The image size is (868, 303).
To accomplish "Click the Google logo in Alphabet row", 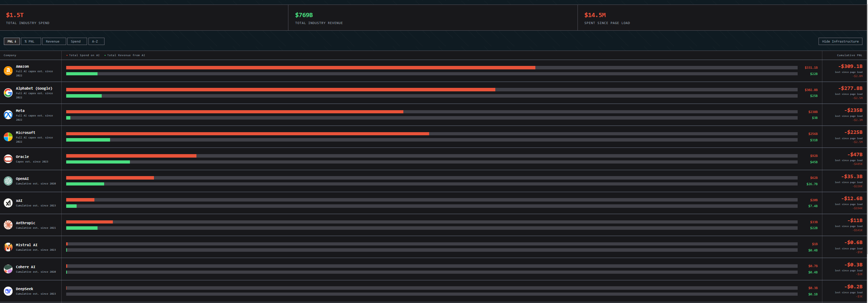I will pyautogui.click(x=8, y=93).
